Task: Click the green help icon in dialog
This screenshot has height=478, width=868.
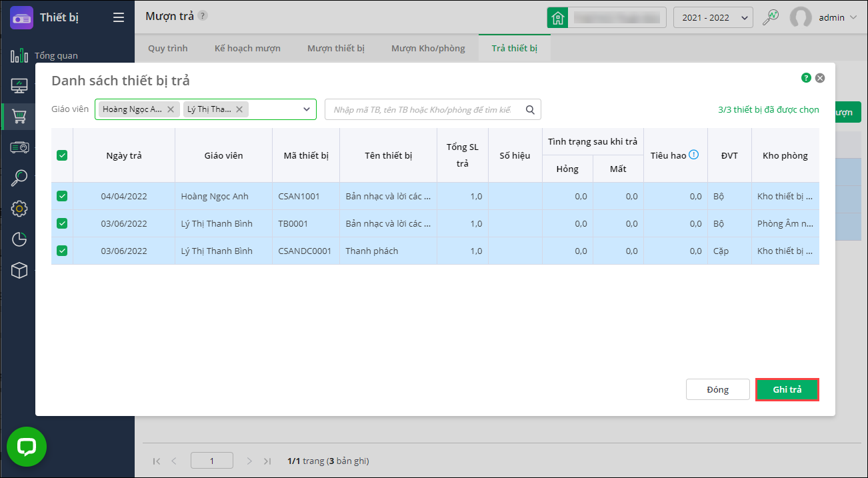Action: (x=806, y=78)
